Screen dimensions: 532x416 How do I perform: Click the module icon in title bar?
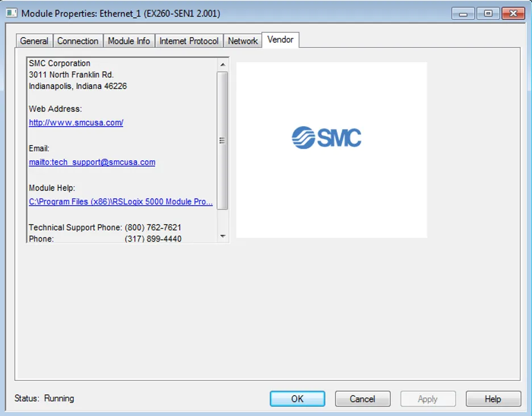[11, 13]
